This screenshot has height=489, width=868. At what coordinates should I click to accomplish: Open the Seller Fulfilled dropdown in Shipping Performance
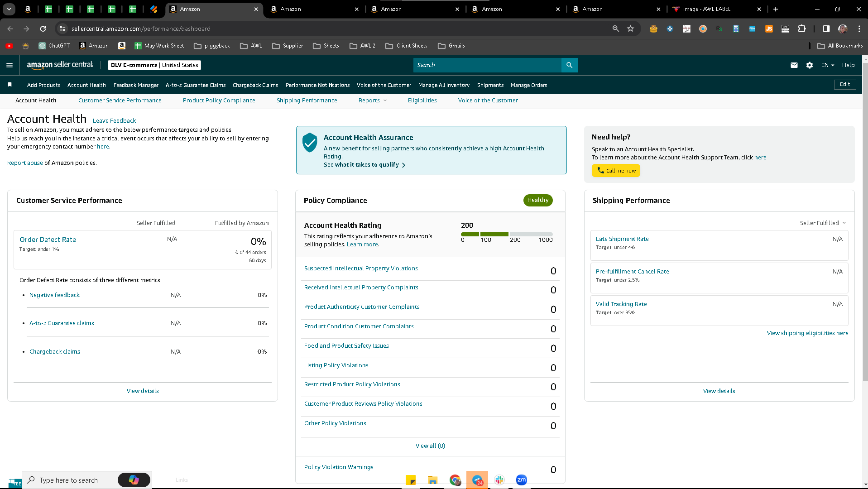(823, 223)
